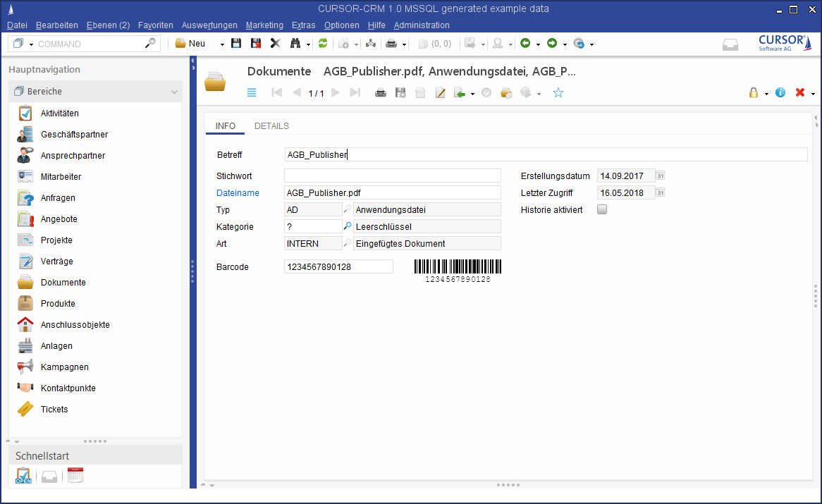822x504 pixels.
Task: Select Geschäftspartner in the navigation
Action: 74,135
